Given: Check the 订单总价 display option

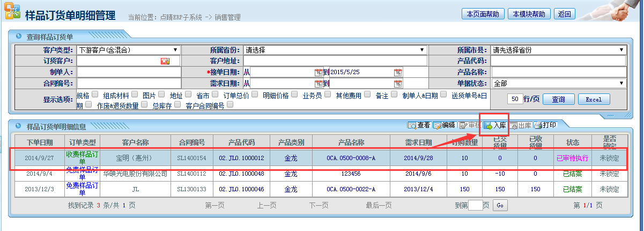Looking at the screenshot, I should point(254,95).
